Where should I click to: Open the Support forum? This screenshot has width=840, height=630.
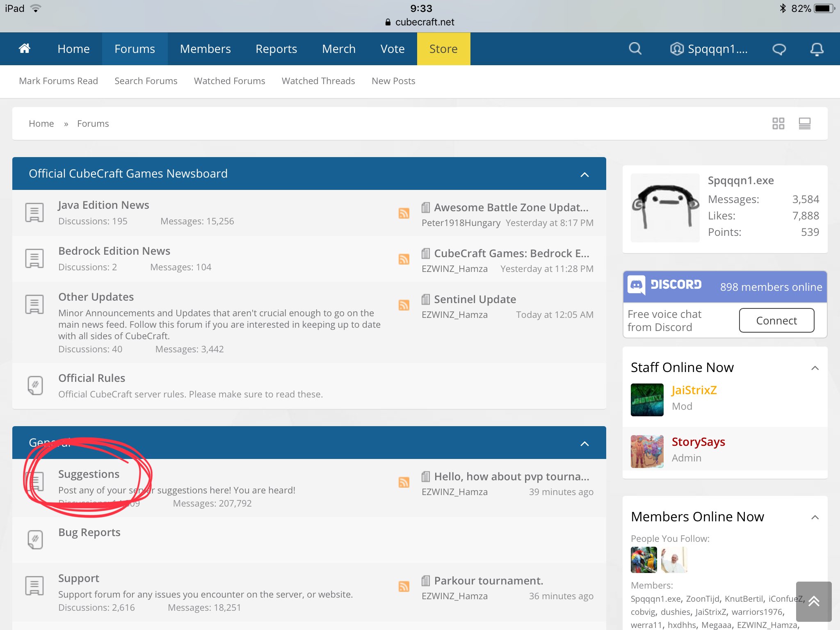(x=78, y=578)
